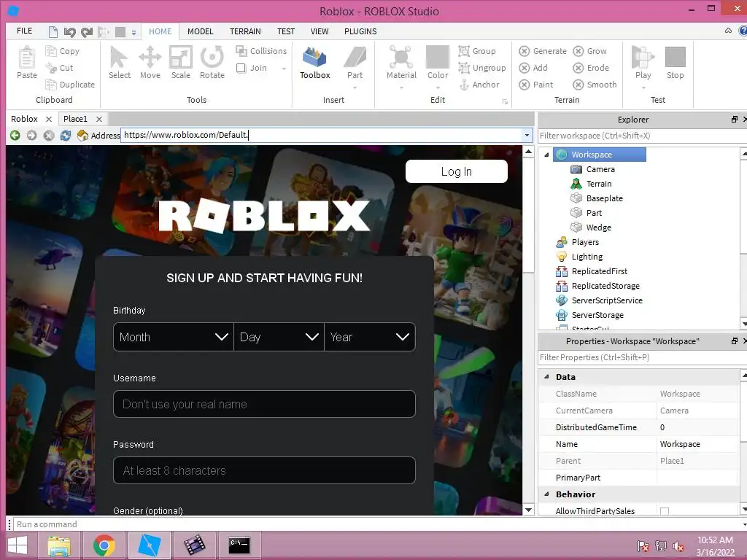This screenshot has height=560, width=747.
Task: Open File Explorer from the taskbar
Action: pyautogui.click(x=59, y=545)
